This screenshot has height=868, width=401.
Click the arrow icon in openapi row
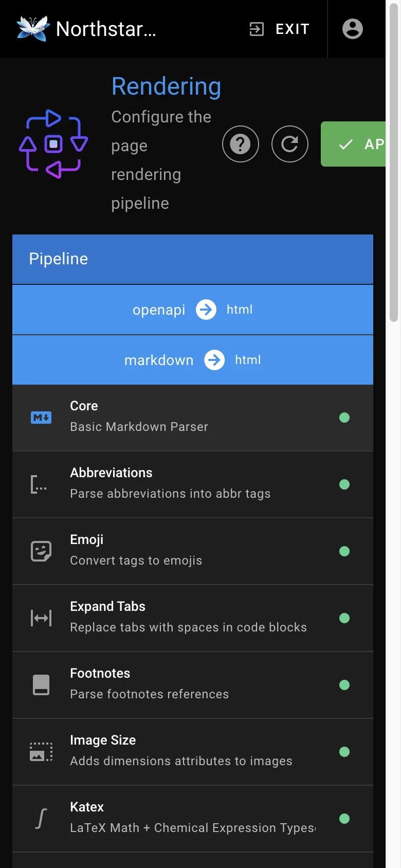coord(206,310)
